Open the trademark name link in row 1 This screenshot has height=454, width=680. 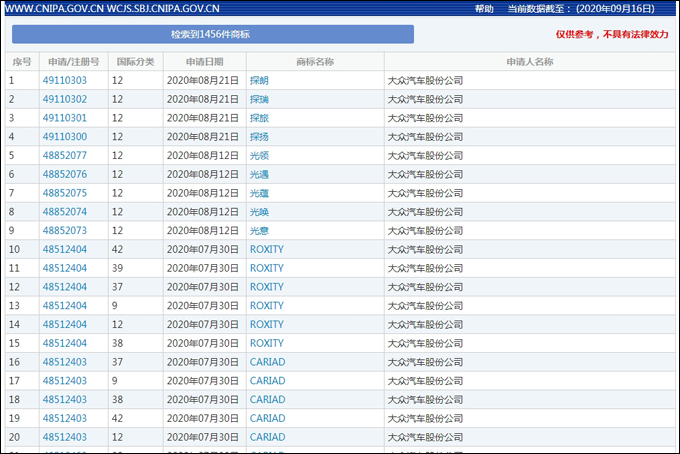pyautogui.click(x=259, y=81)
